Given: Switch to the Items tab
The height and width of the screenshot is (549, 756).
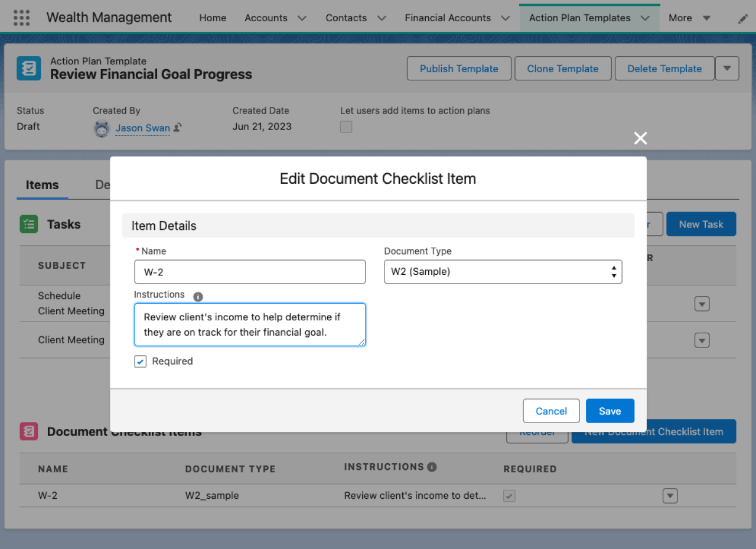Looking at the screenshot, I should pos(42,185).
